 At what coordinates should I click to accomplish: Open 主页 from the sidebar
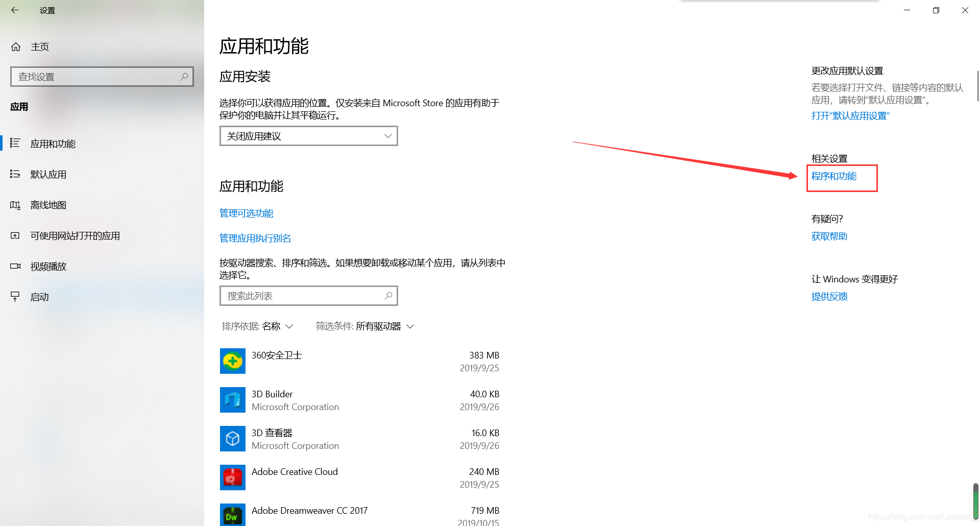click(x=40, y=46)
